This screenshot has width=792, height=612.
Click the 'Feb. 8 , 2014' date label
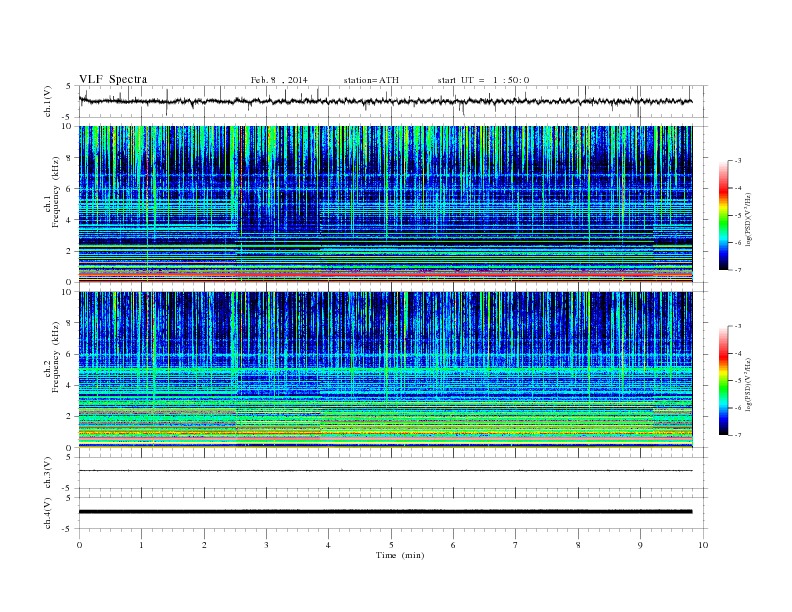[x=279, y=80]
